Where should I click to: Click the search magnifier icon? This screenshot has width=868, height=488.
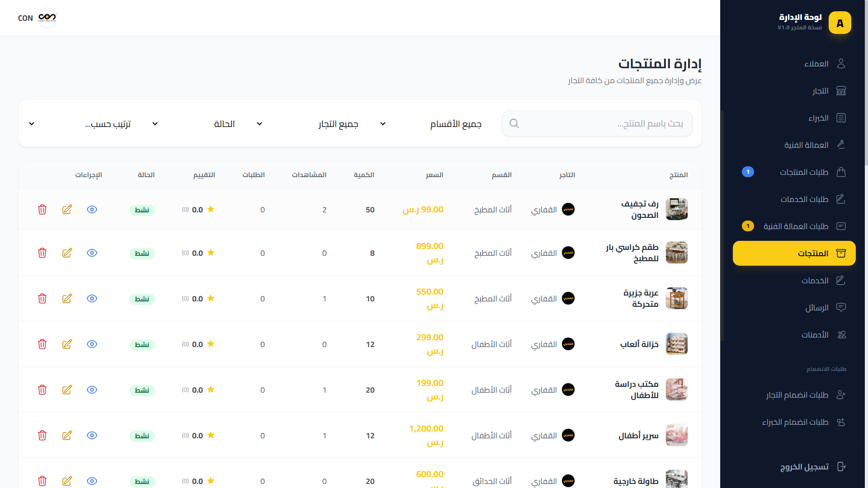tap(514, 123)
